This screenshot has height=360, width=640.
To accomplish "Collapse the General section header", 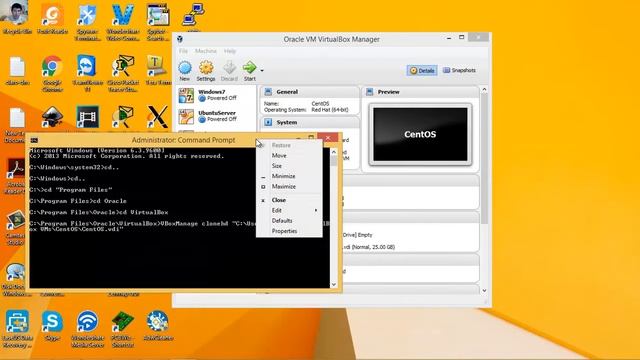I will 309,92.
